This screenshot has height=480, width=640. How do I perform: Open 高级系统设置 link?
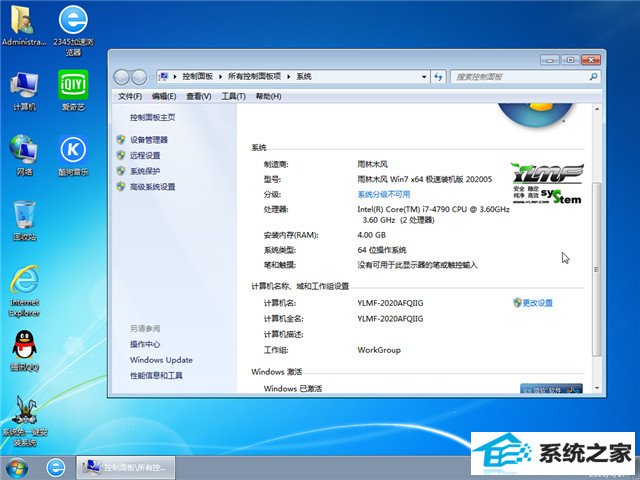[153, 187]
